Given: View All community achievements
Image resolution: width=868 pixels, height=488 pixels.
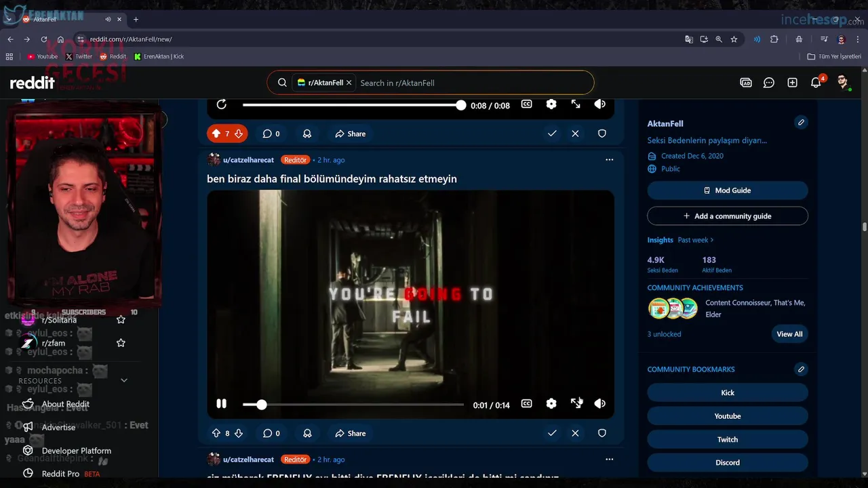Looking at the screenshot, I should 789,334.
